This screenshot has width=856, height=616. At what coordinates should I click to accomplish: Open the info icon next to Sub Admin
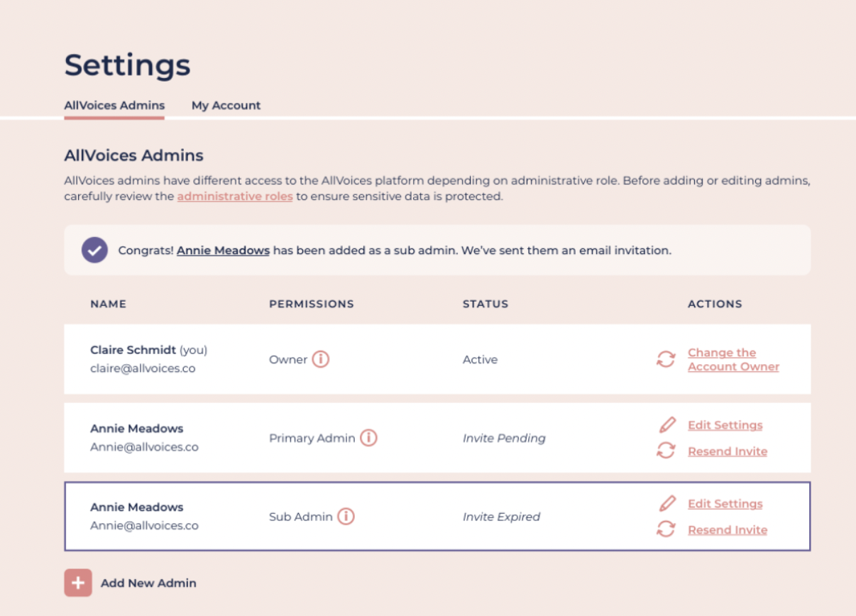(346, 517)
